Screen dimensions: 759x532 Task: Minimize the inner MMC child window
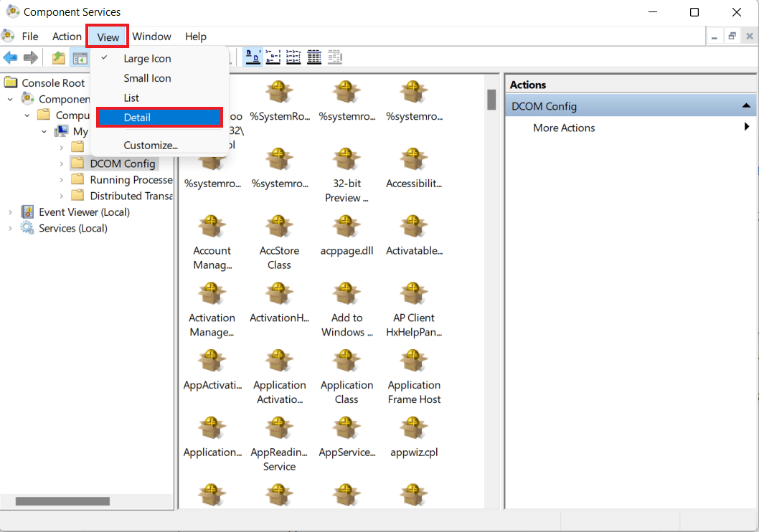714,37
